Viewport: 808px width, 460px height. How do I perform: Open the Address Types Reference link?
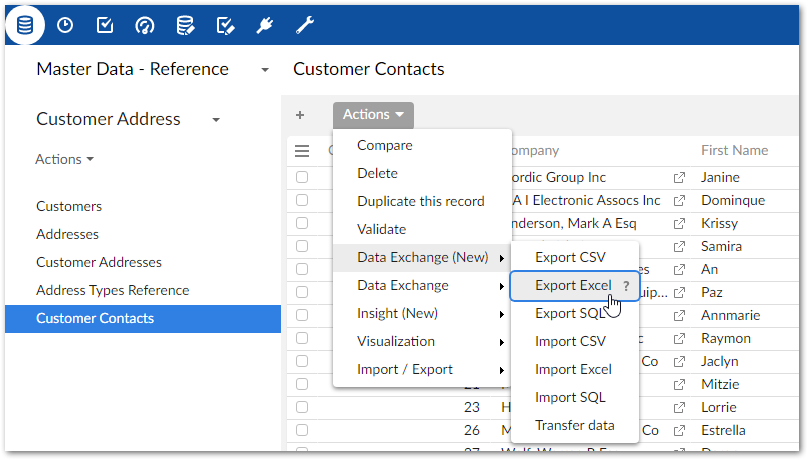112,290
